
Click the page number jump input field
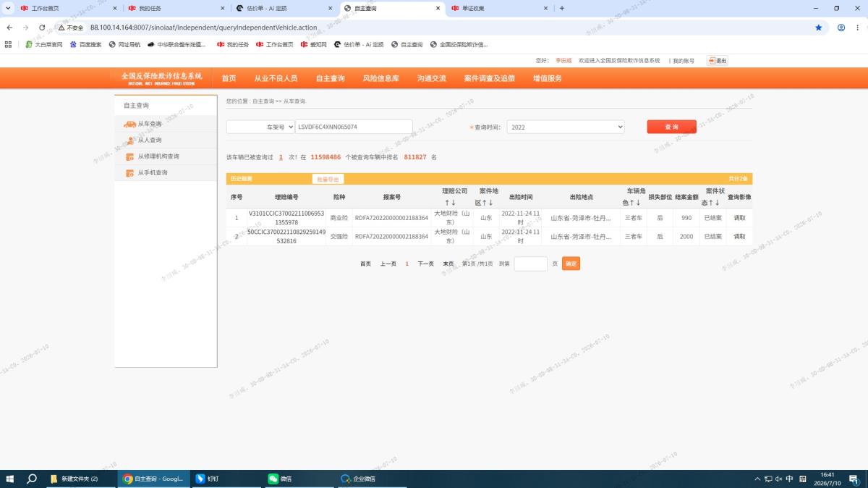point(530,264)
